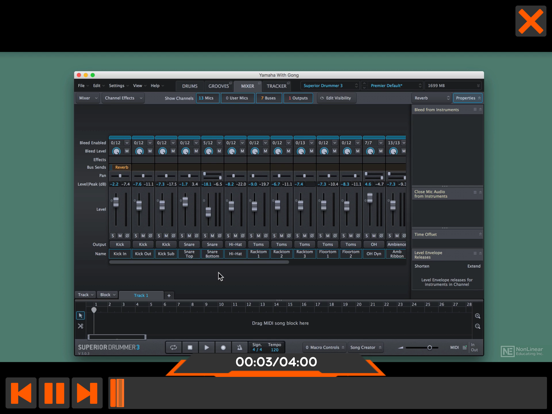Solo the OH Dyn channel
Image resolution: width=552 pixels, height=414 pixels.
366,236
